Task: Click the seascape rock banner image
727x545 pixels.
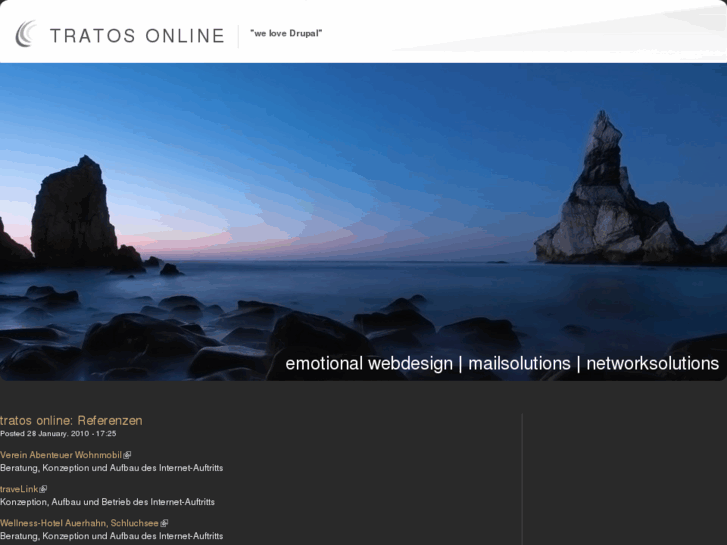Action: pos(364,222)
